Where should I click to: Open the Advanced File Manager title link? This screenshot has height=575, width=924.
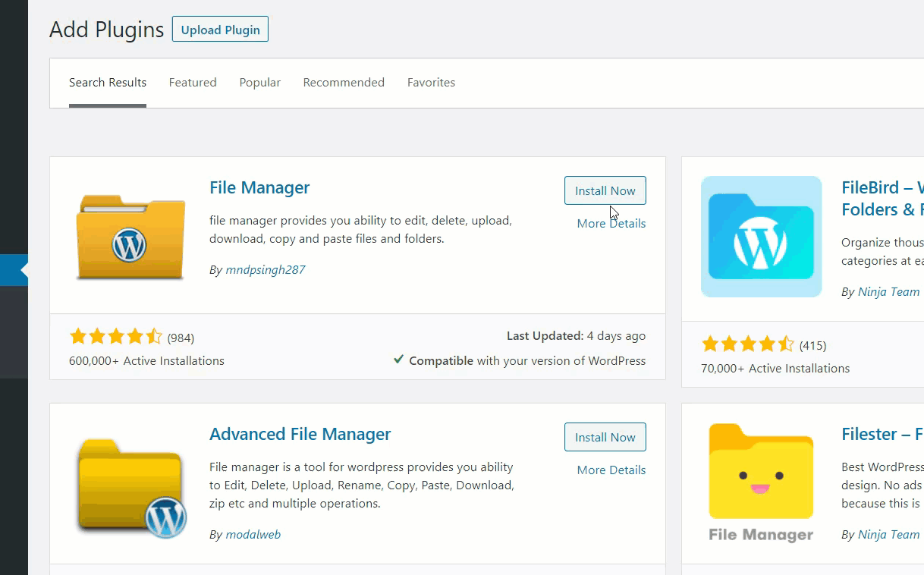pyautogui.click(x=300, y=434)
